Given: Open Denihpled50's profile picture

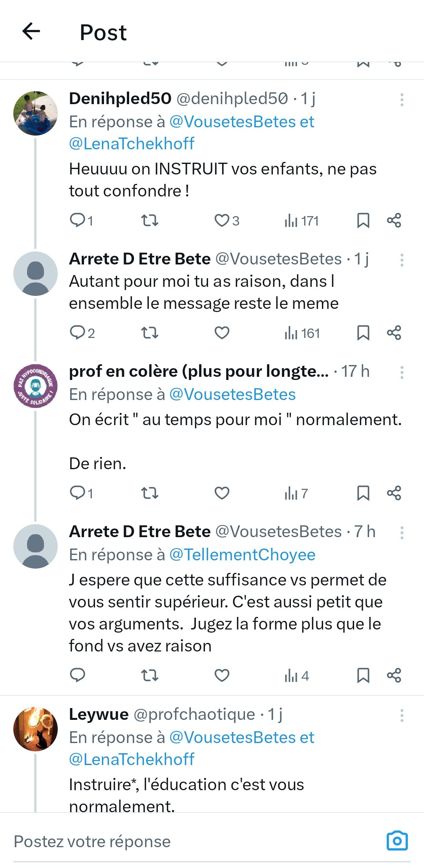Looking at the screenshot, I should coord(35,114).
